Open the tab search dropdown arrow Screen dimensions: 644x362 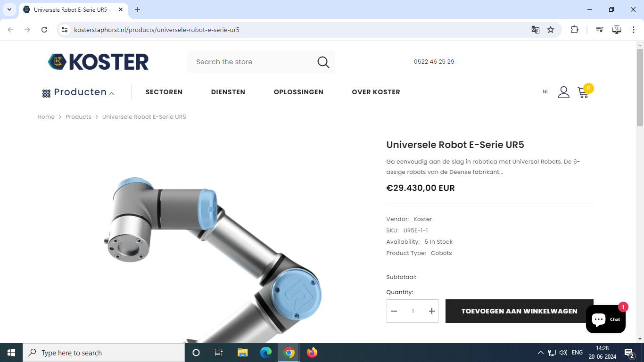[9, 9]
